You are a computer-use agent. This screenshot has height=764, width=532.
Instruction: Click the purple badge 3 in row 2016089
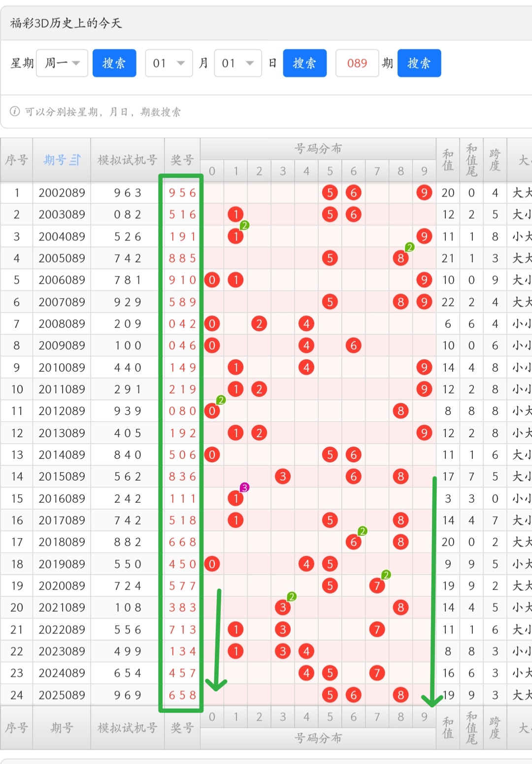coord(244,487)
